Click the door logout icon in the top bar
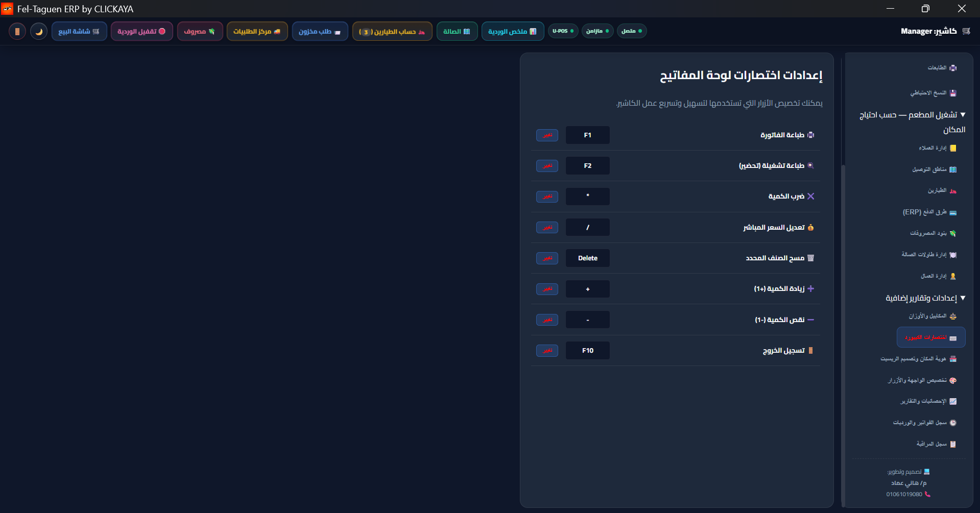This screenshot has height=513, width=980. click(x=17, y=31)
